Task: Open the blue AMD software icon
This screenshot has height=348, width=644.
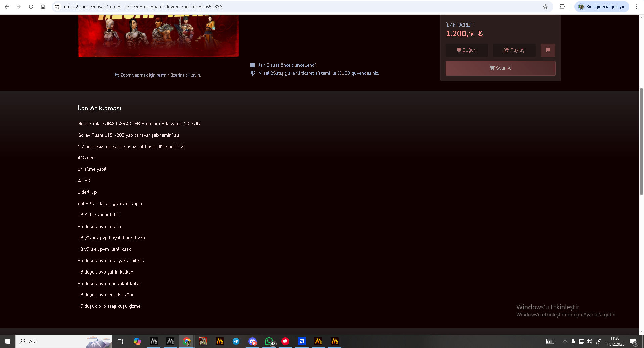Action: (x=302, y=341)
